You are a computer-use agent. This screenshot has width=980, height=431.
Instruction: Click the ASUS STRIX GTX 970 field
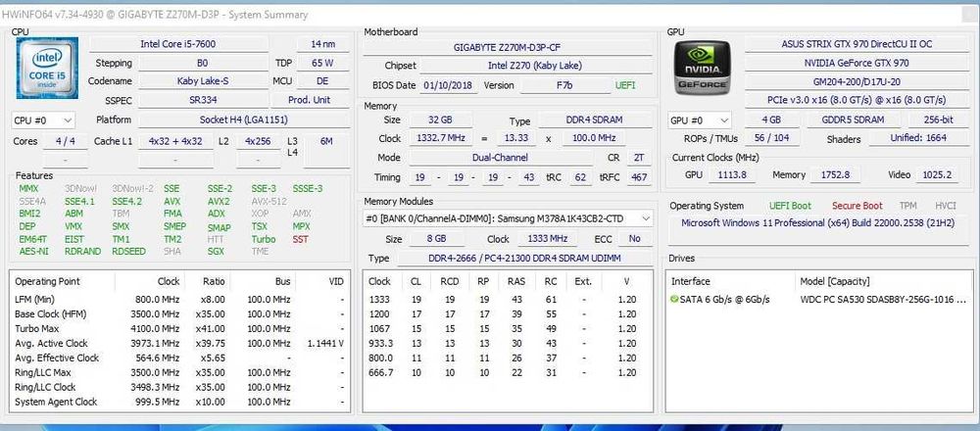[857, 44]
